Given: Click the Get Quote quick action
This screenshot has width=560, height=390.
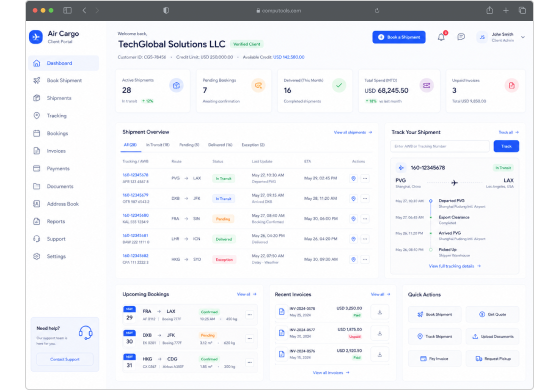Looking at the screenshot, I should click(x=492, y=314).
